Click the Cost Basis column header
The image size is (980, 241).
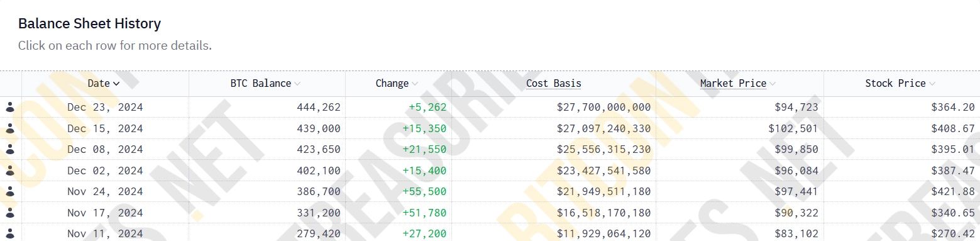point(554,84)
